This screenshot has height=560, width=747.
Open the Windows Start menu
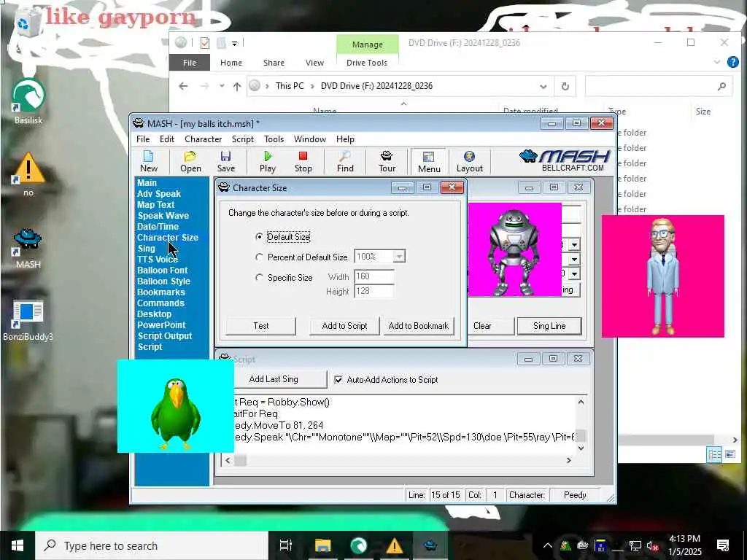click(18, 545)
